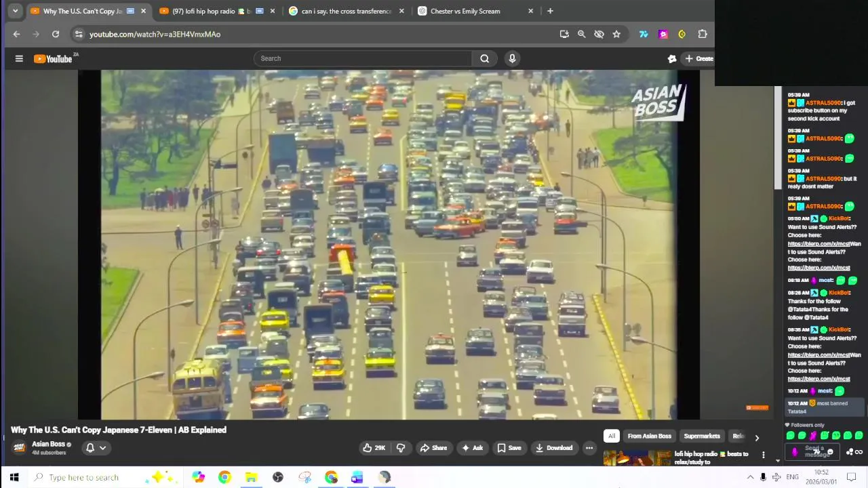Switch to 'can i say. the cross transference' tab
The height and width of the screenshot is (488, 868).
click(347, 11)
